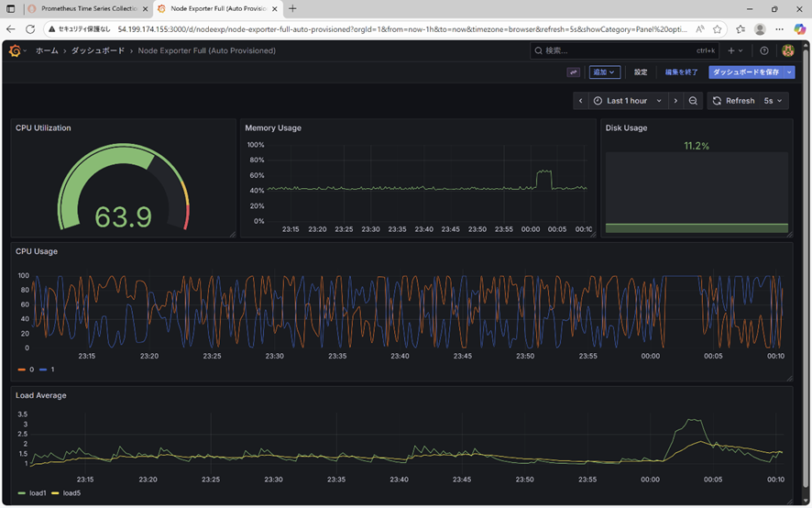Open the Last 1 hour time picker
This screenshot has width=812, height=508.
point(627,101)
